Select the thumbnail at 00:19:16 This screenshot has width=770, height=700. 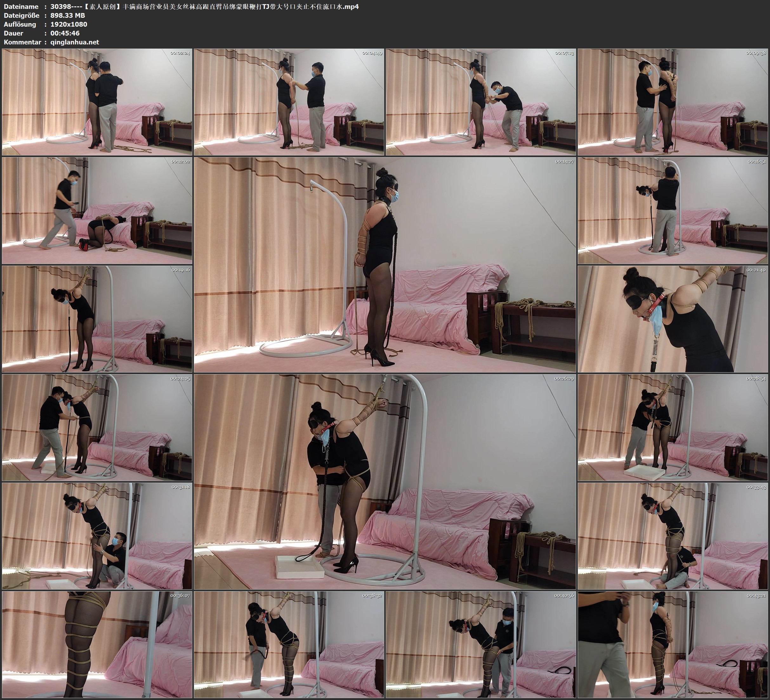(x=97, y=319)
